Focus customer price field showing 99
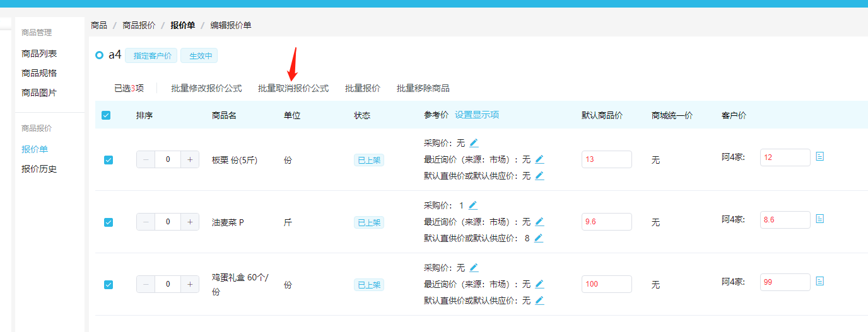The image size is (868, 332). (785, 282)
